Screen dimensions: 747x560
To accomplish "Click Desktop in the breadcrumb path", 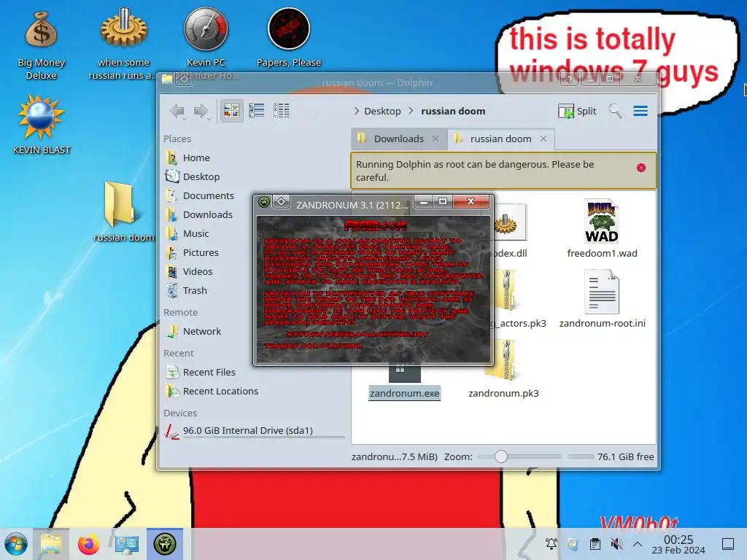I will pyautogui.click(x=382, y=111).
